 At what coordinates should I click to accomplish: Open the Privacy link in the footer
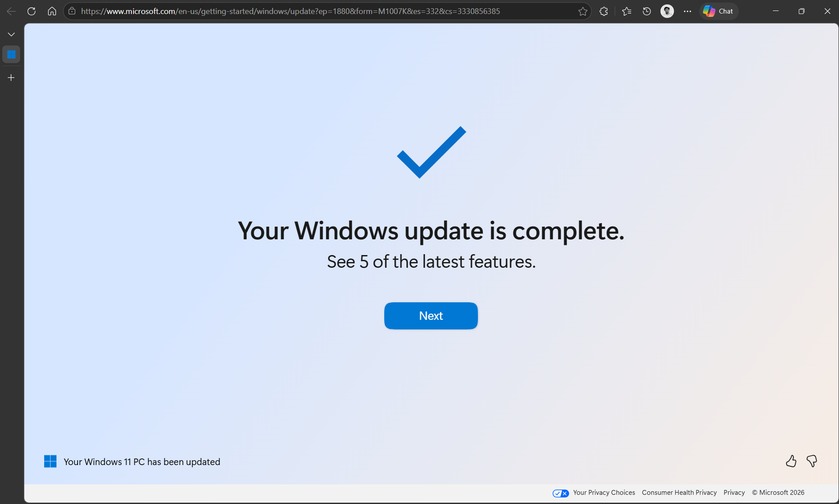coord(734,492)
